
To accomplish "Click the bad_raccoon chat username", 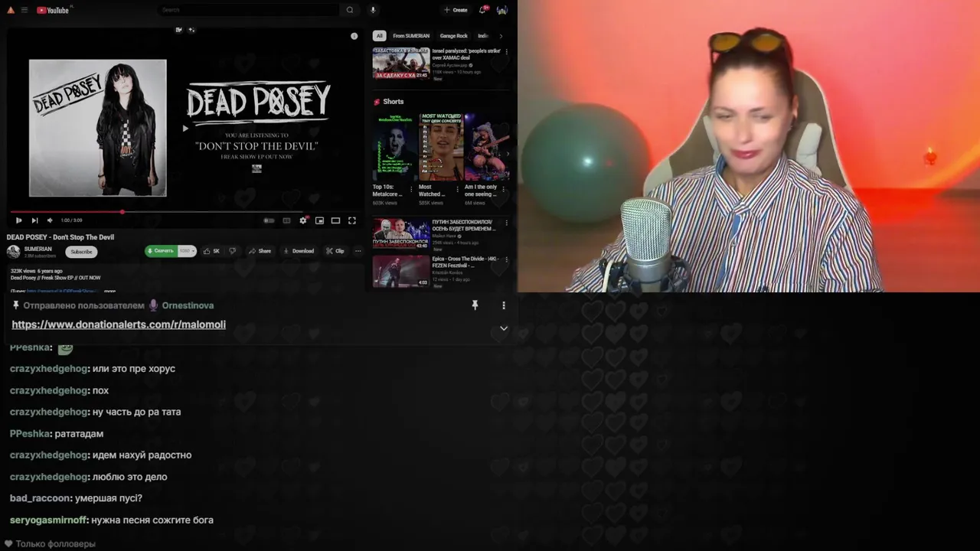I will click(x=41, y=498).
